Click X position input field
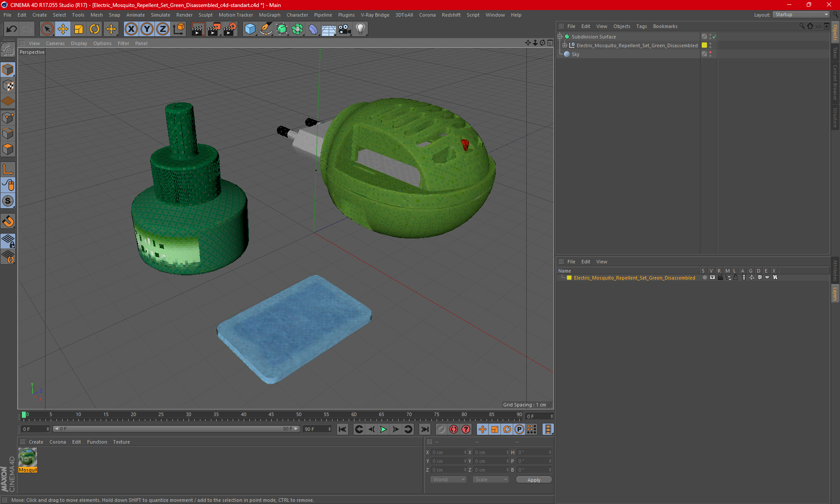Image resolution: width=840 pixels, height=504 pixels. click(x=448, y=452)
